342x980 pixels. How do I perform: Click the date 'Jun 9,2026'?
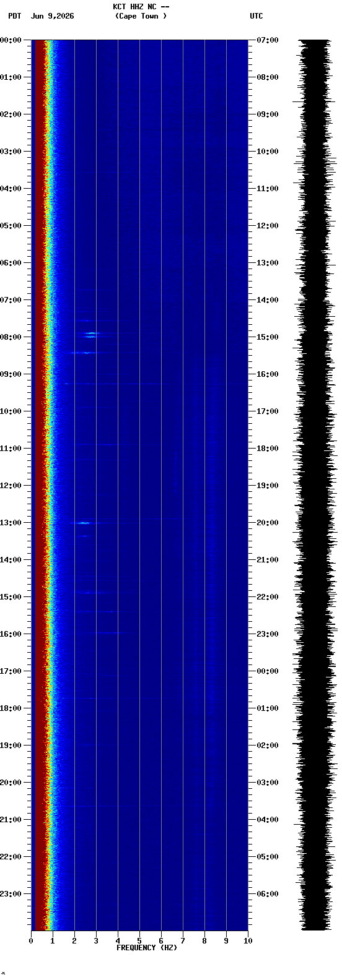click(x=52, y=16)
